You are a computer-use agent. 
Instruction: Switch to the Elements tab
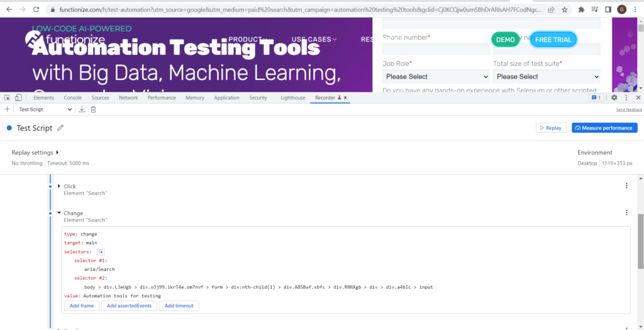(x=43, y=98)
